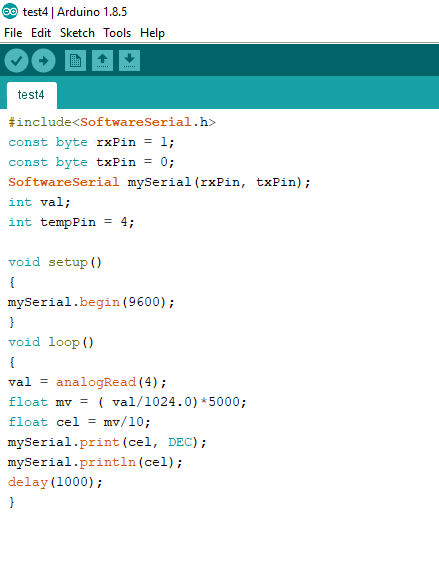Select the test4 sketch tab
Viewport: 439px width, 578px height.
(x=32, y=95)
